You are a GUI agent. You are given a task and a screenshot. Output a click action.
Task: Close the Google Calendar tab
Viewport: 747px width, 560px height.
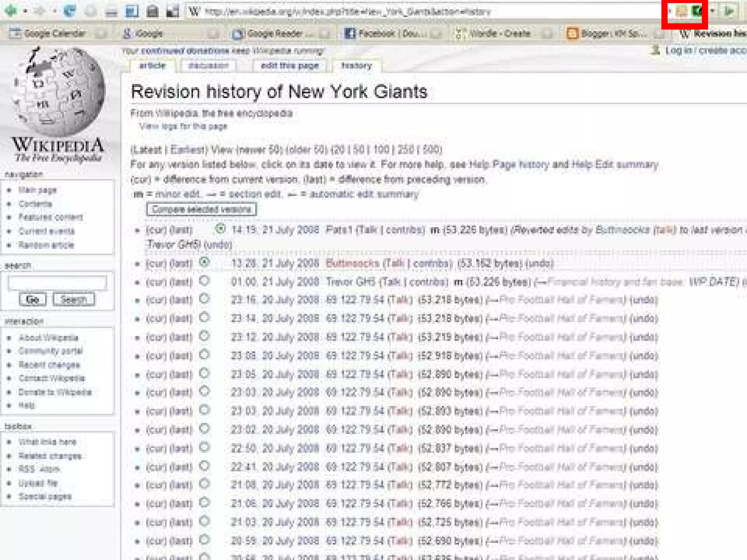pos(102,34)
